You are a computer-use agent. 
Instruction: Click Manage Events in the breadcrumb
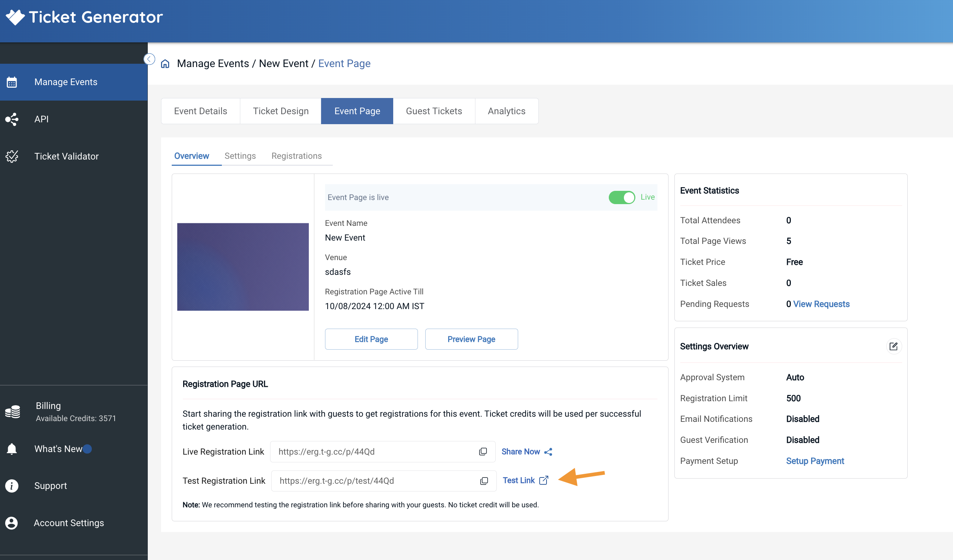click(213, 63)
